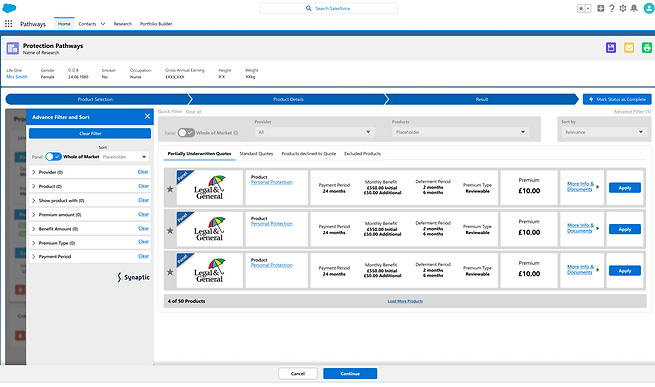Image resolution: width=655 pixels, height=387 pixels.
Task: Click the Clear Filter button
Action: point(90,133)
